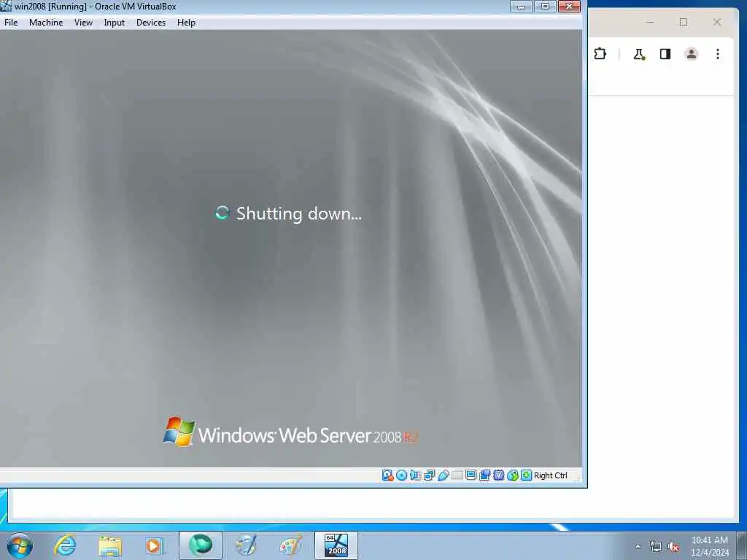This screenshot has height=560, width=747.
Task: Click the optical drive status icon
Action: click(402, 475)
